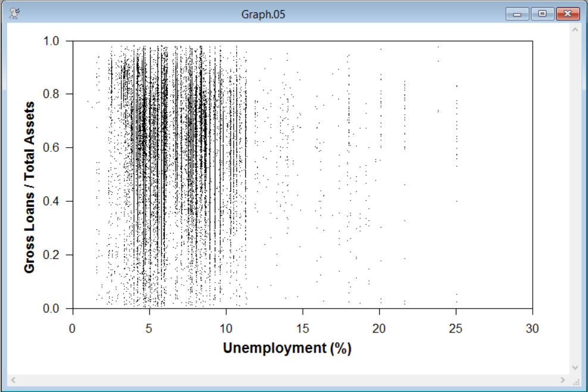The width and height of the screenshot is (588, 392).
Task: Click the scroll-right arrow on the horizontal scrollbar
Action: 563,380
